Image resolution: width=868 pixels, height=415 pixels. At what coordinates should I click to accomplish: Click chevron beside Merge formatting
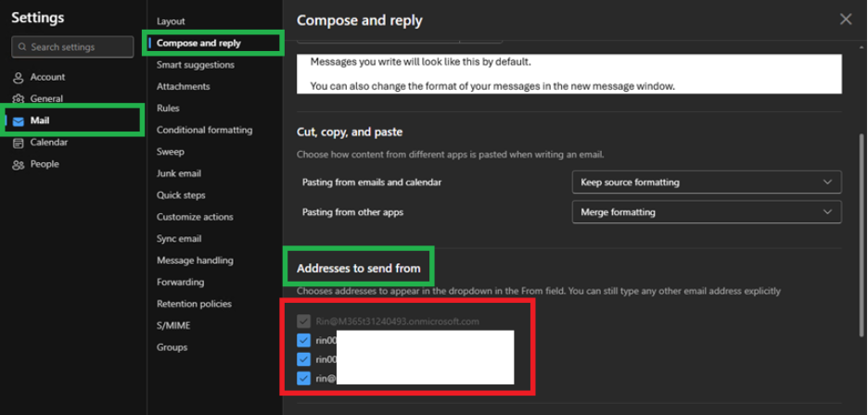pyautogui.click(x=827, y=212)
